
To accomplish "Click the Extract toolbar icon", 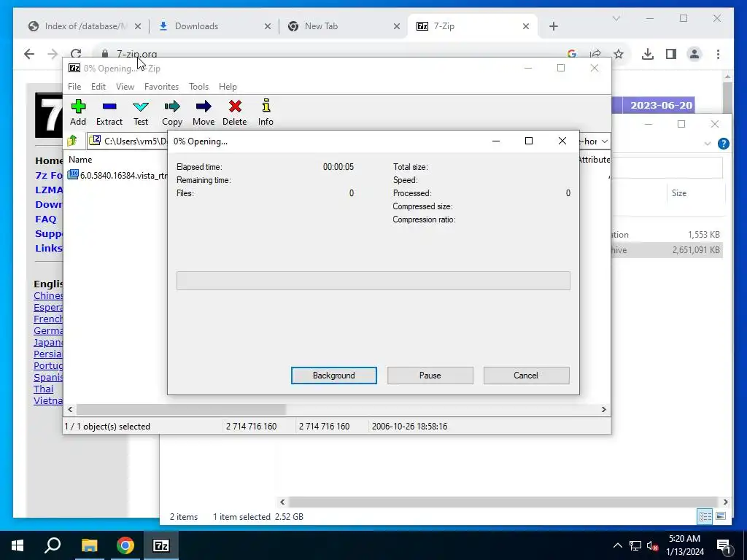I will point(109,112).
